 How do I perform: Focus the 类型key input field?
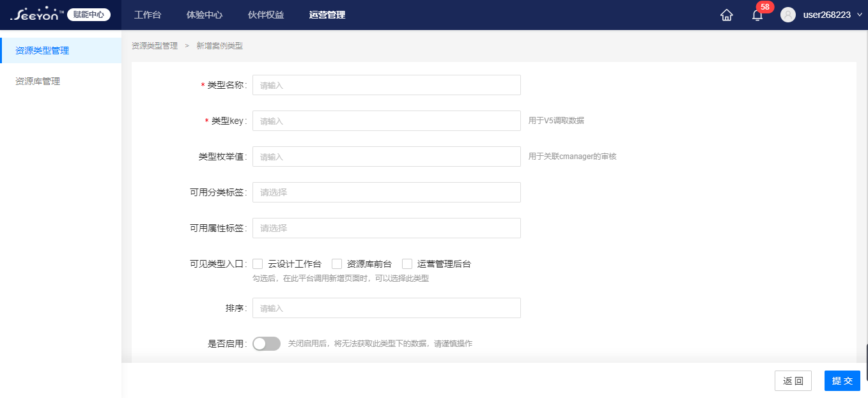click(x=387, y=121)
